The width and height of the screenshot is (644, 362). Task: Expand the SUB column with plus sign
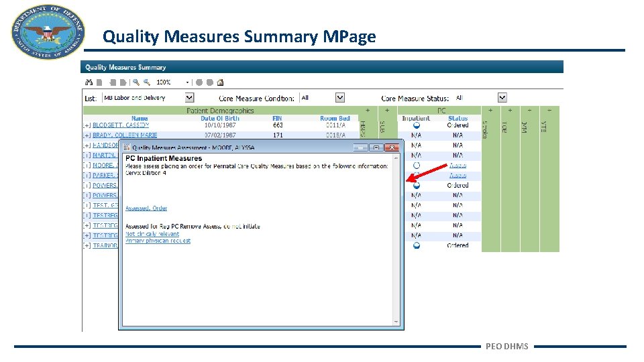(x=387, y=111)
